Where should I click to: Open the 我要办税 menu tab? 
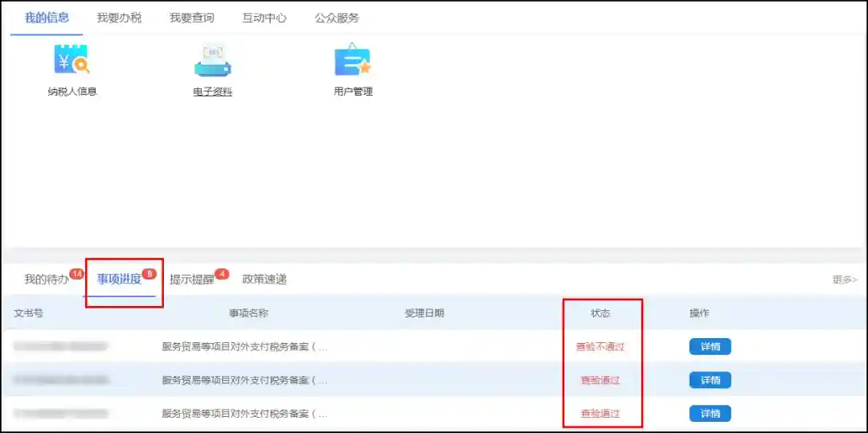pyautogui.click(x=119, y=18)
